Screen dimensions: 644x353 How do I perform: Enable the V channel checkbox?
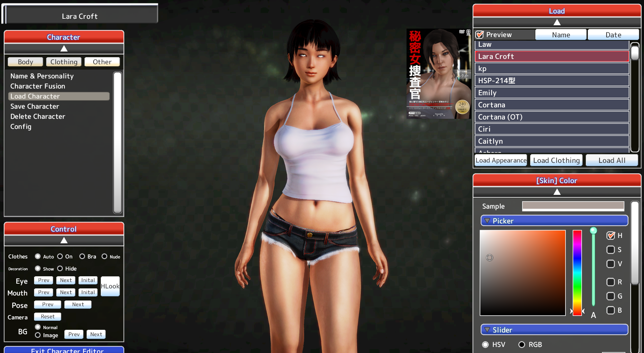point(611,264)
